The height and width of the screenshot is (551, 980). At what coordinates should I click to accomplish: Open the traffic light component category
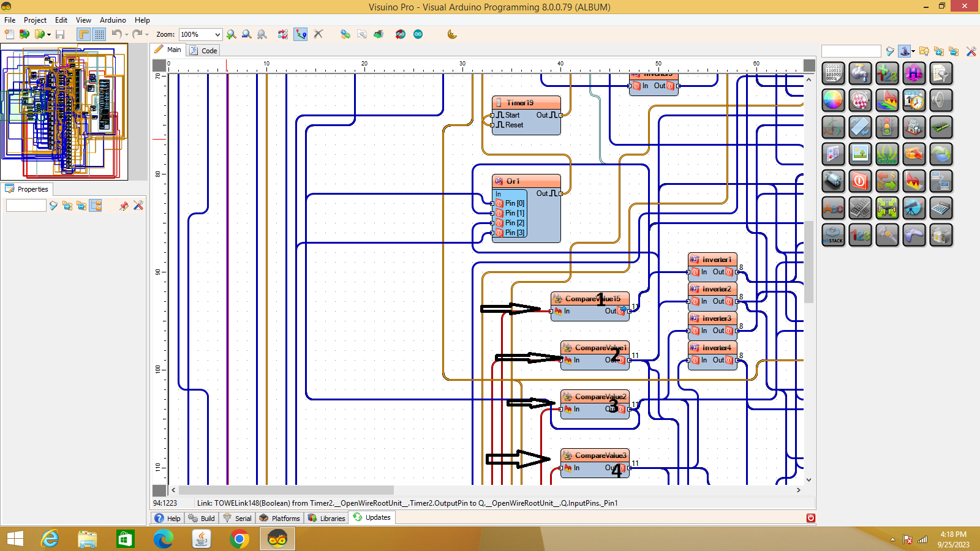point(887,127)
